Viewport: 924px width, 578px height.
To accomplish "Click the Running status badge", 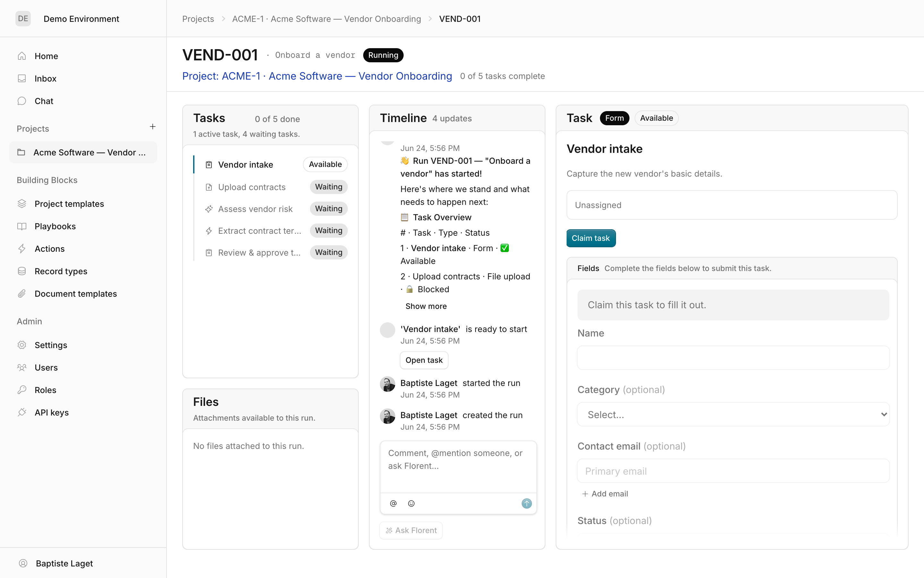I will click(383, 55).
